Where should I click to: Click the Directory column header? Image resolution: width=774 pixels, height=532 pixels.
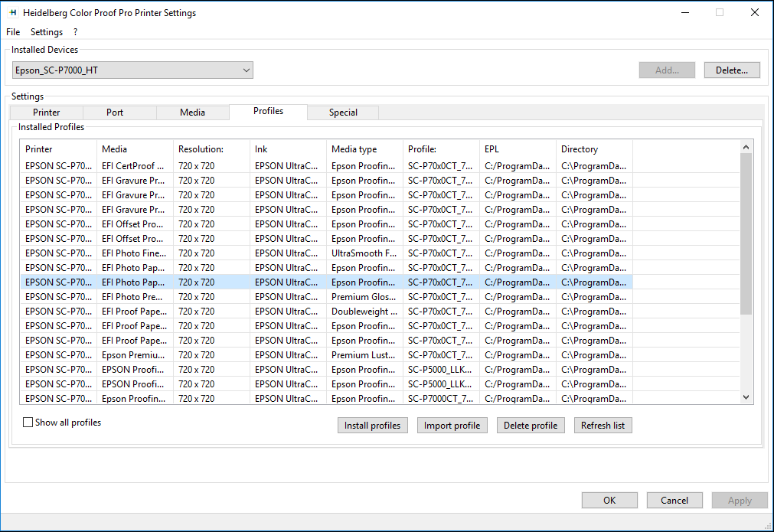[594, 149]
